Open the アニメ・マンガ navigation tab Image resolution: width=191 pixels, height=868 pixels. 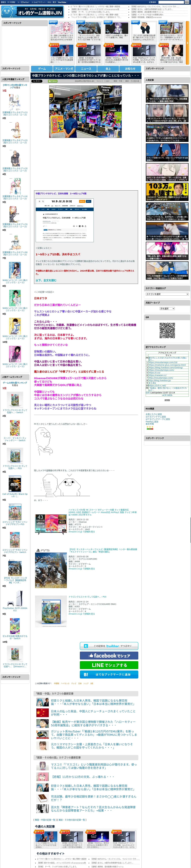click(64, 68)
